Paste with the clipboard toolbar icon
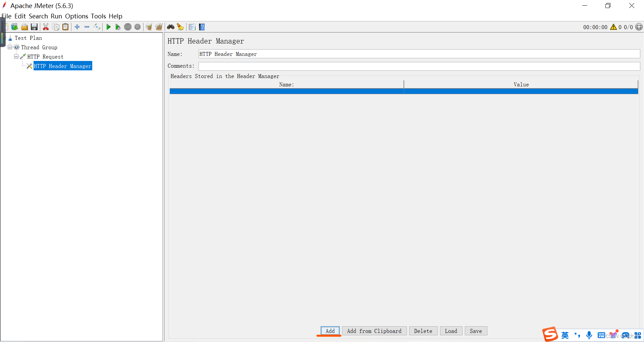Viewport: 644px width, 342px height. pyautogui.click(x=66, y=27)
